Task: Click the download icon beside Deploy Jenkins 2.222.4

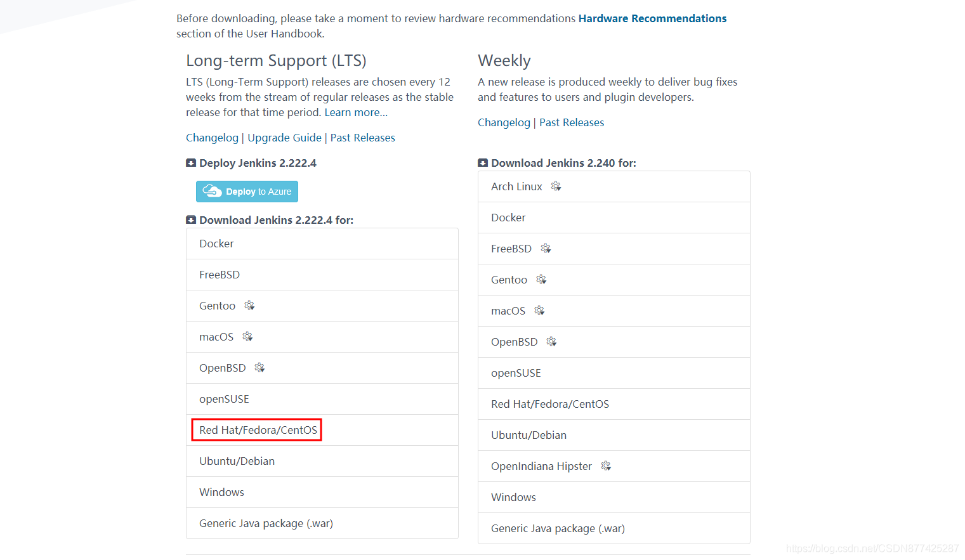Action: coord(191,163)
